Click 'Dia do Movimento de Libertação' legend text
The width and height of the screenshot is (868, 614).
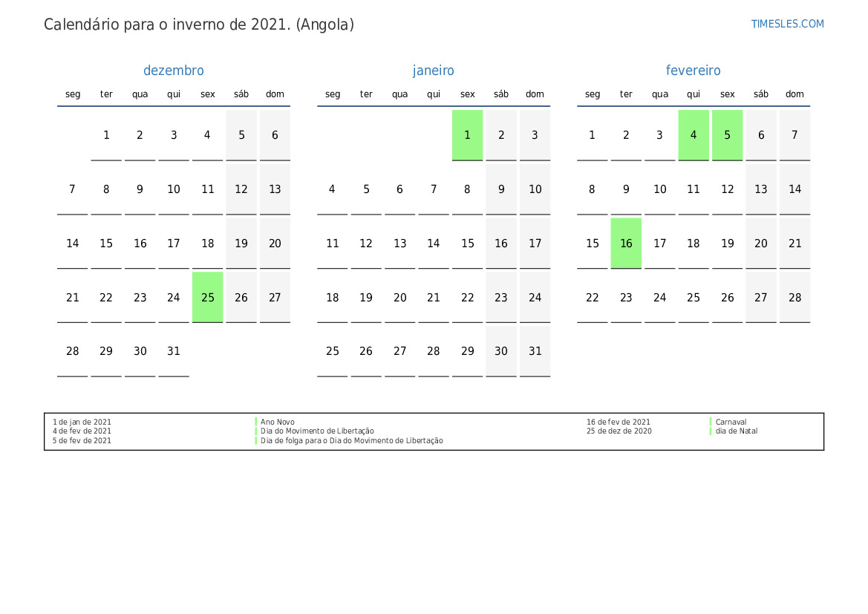click(x=317, y=431)
